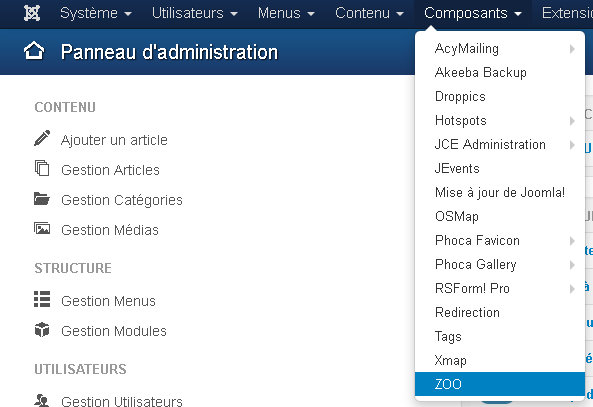593x407 pixels.
Task: Click the pencil icon for Ajouter un article
Action: coord(42,138)
